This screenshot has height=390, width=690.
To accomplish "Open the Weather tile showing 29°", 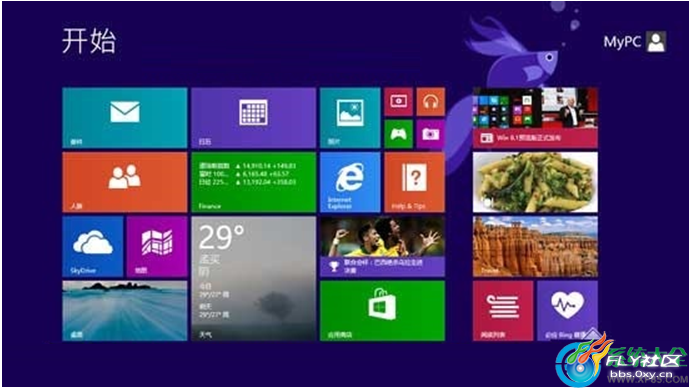I will [x=253, y=279].
